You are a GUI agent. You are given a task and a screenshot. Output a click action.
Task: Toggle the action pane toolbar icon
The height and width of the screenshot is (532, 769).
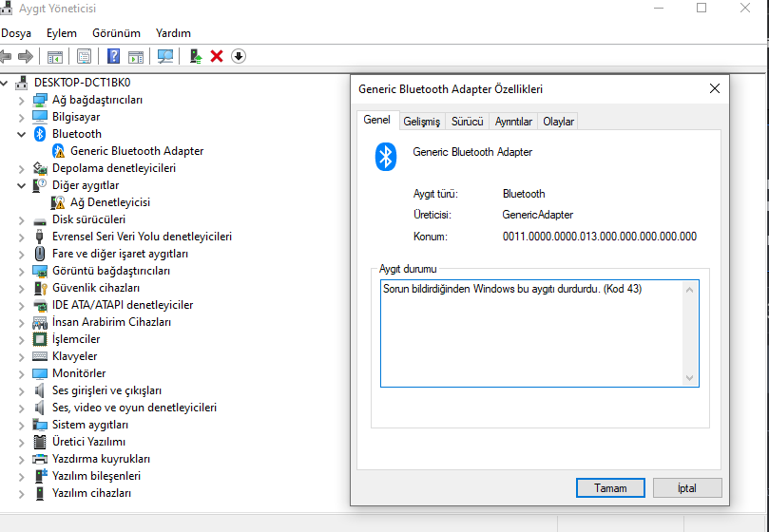[x=136, y=56]
